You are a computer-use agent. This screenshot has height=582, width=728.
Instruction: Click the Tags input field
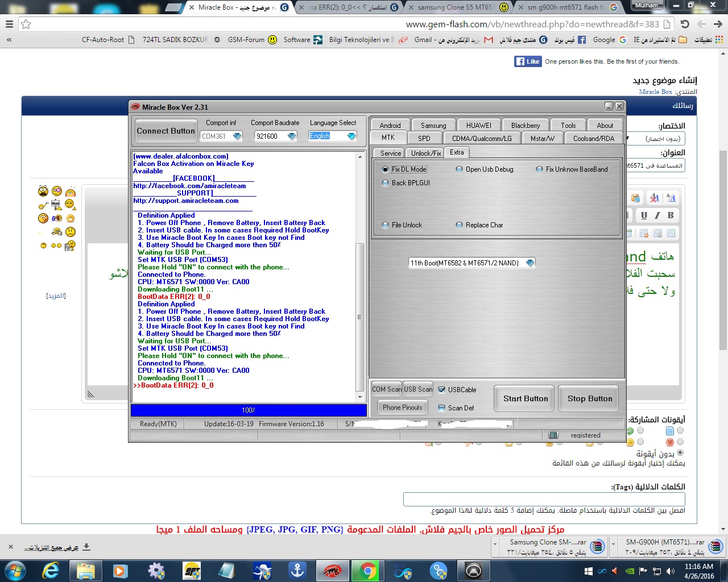pyautogui.click(x=544, y=499)
